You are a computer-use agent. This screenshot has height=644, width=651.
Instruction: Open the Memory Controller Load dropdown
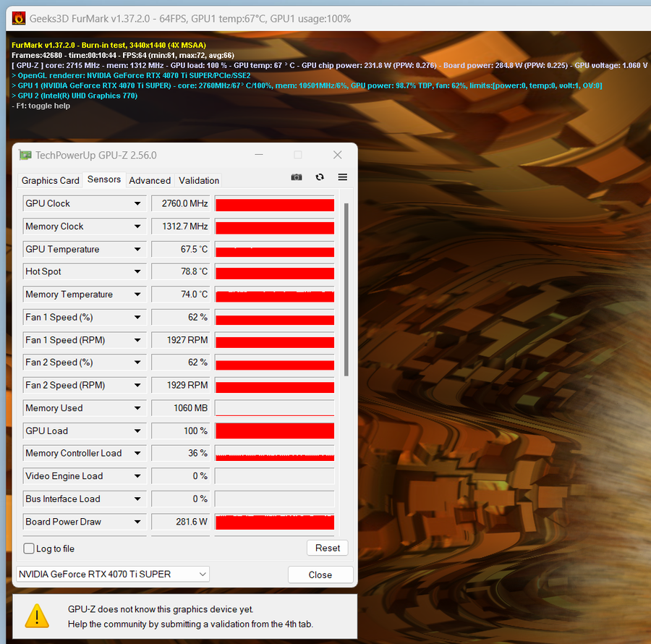(137, 454)
